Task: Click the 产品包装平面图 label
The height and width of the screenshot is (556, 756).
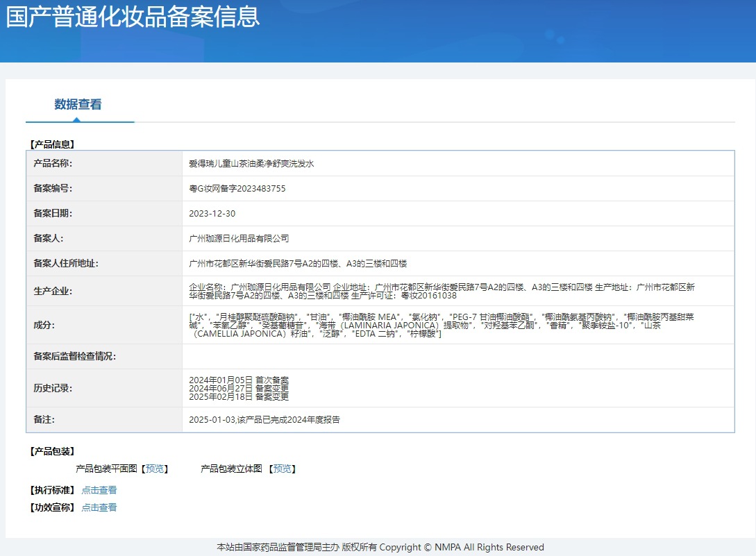Action: coord(106,469)
